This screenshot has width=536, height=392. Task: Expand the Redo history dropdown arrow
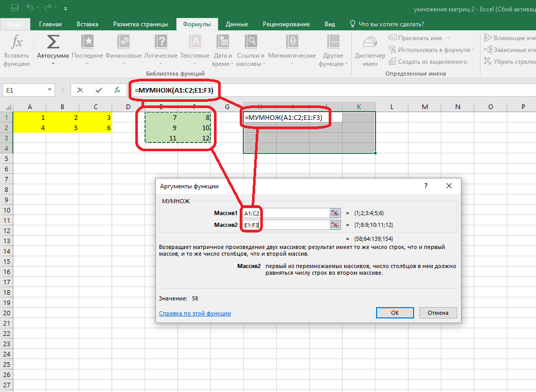pyautogui.click(x=55, y=8)
